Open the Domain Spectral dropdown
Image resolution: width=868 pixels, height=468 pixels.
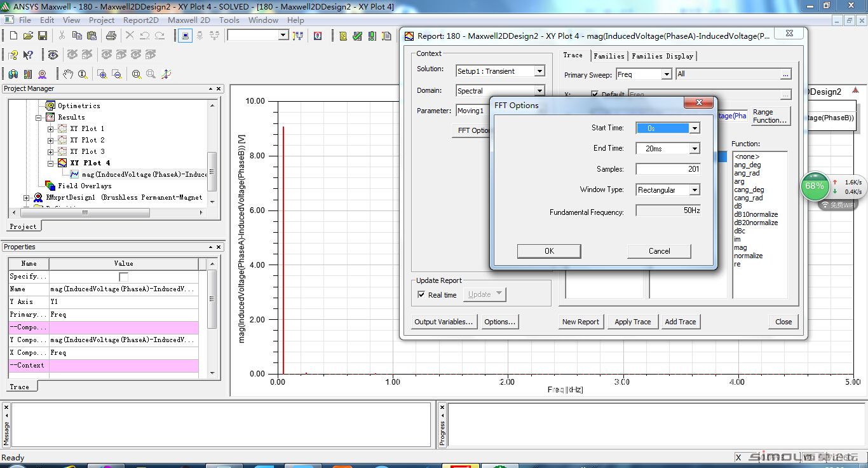click(x=539, y=91)
